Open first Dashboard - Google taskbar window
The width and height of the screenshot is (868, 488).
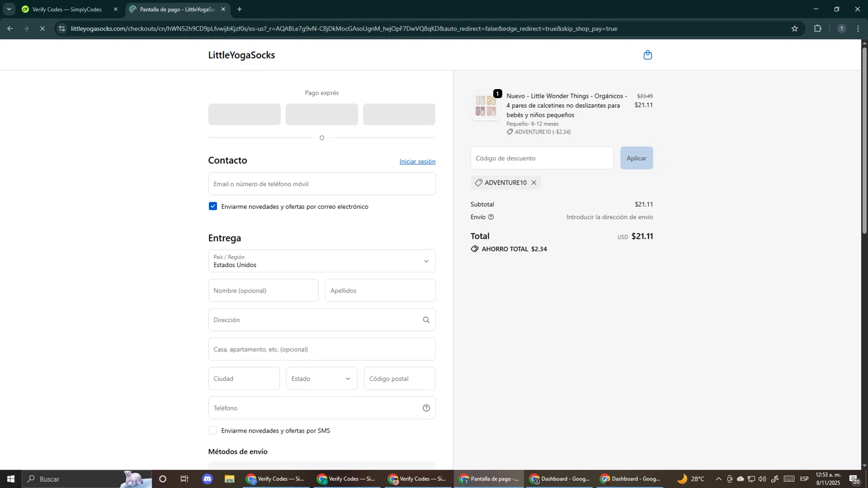pyautogui.click(x=561, y=479)
